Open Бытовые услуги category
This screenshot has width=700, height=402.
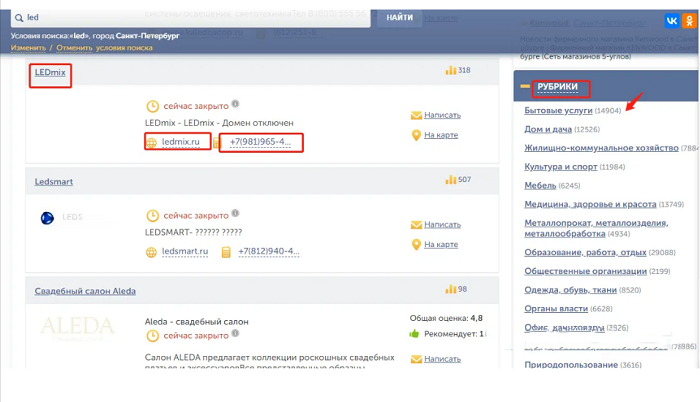pyautogui.click(x=558, y=110)
